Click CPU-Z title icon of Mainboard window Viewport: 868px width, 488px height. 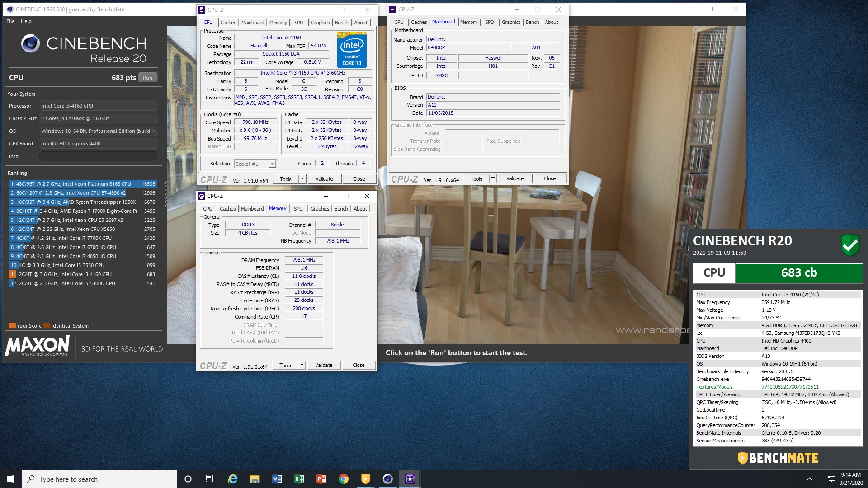[x=392, y=9]
